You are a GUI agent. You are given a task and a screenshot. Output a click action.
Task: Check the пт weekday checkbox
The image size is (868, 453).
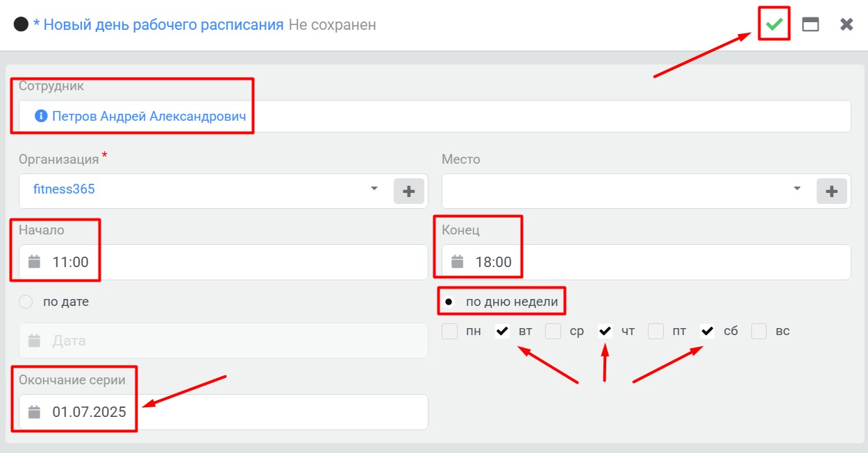pos(656,331)
